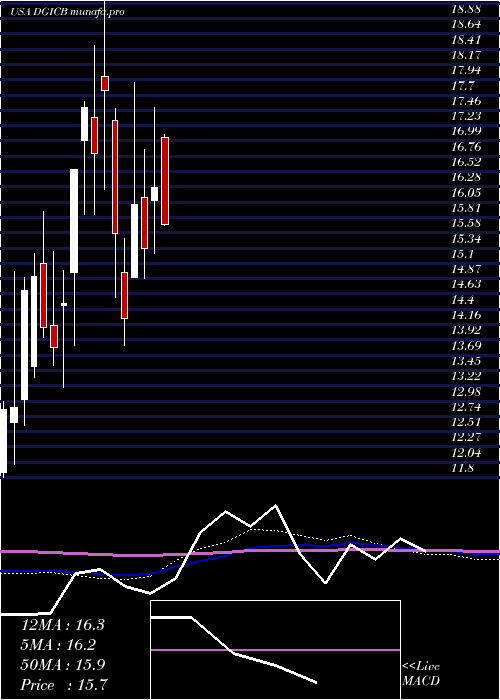Image resolution: width=500 pixels, height=700 pixels.
Task: Click the 11.8 price axis label
Action: [x=463, y=468]
